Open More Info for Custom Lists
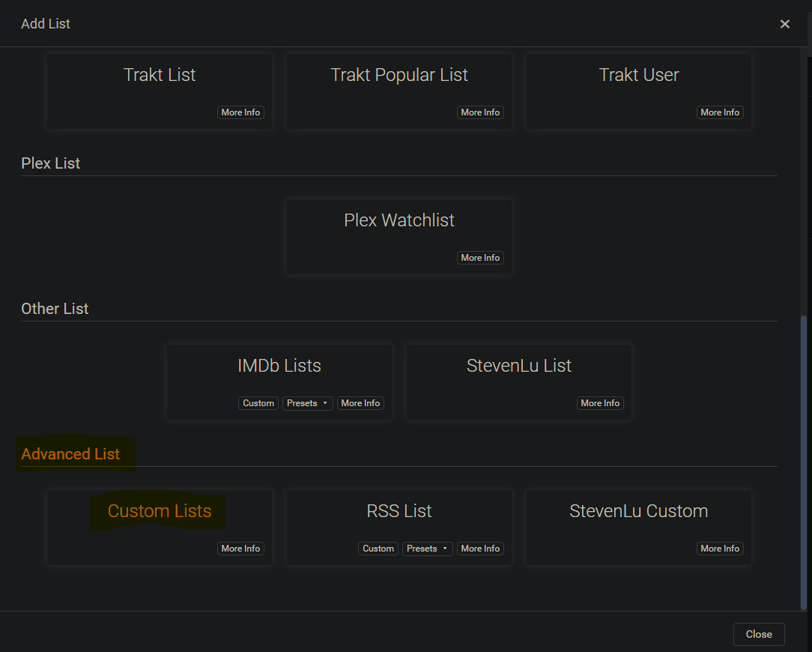The image size is (812, 652). pyautogui.click(x=240, y=549)
